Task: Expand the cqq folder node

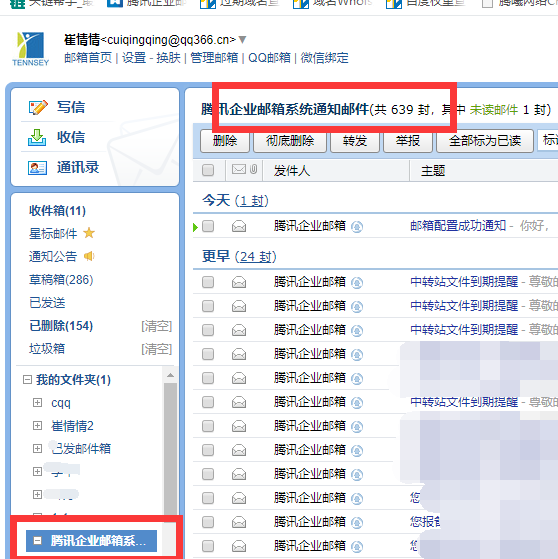Action: click(x=37, y=402)
